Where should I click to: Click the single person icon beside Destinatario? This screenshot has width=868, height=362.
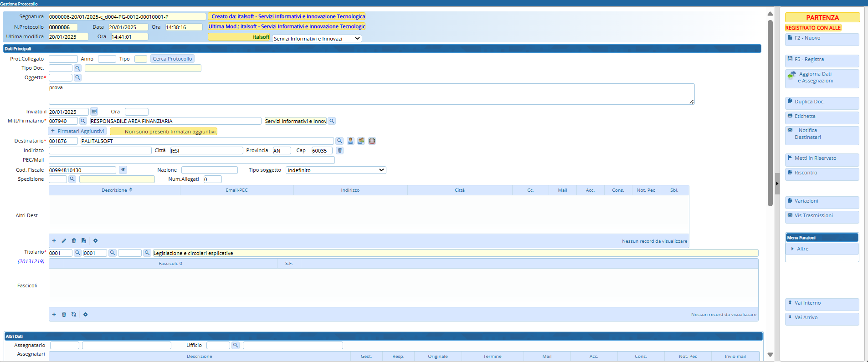coord(350,141)
